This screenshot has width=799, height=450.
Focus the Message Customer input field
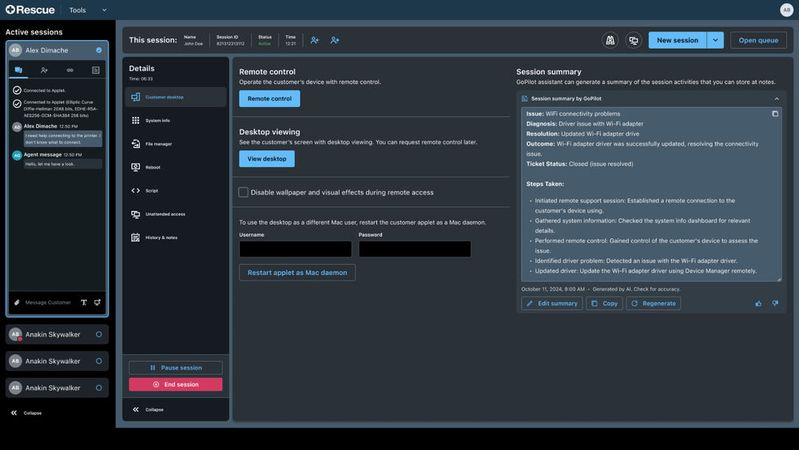click(48, 302)
